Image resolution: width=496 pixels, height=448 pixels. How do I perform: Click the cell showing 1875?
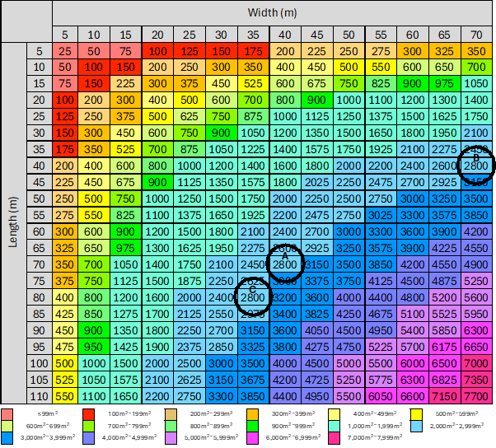point(190,281)
